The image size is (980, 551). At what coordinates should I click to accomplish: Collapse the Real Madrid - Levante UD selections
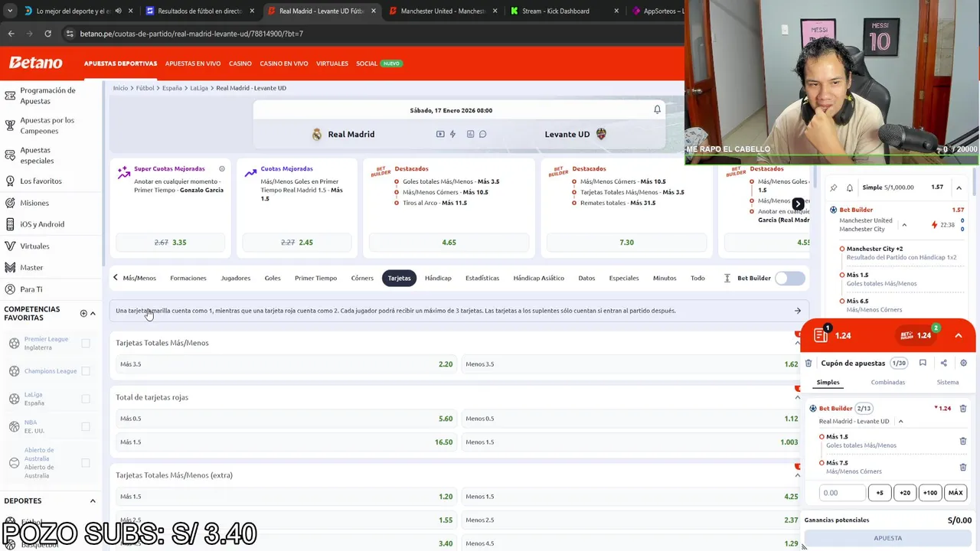[900, 422]
